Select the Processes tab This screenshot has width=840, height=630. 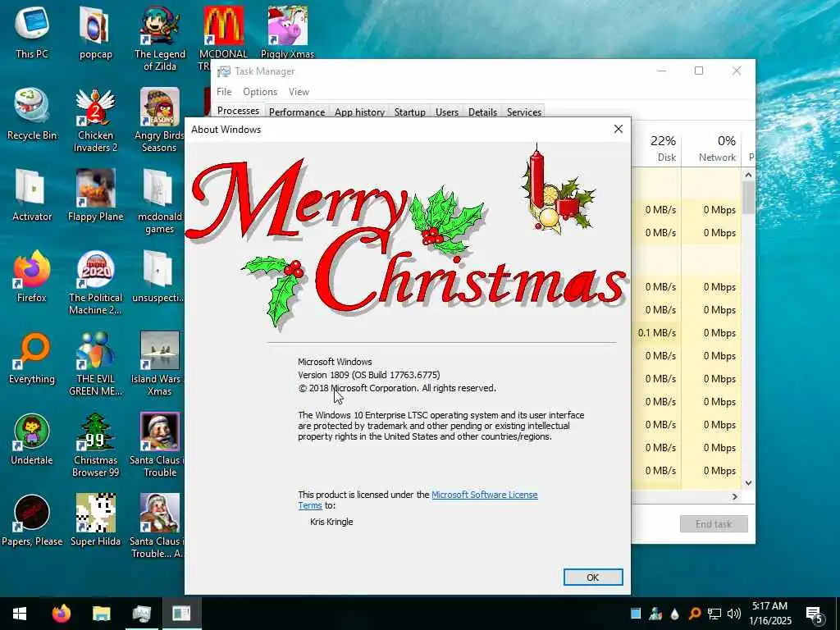coord(239,111)
